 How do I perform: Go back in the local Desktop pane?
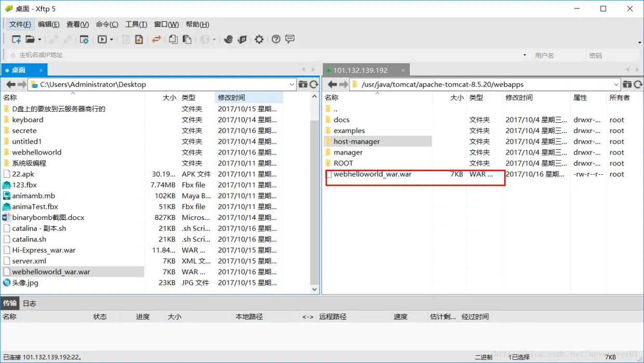(x=10, y=84)
